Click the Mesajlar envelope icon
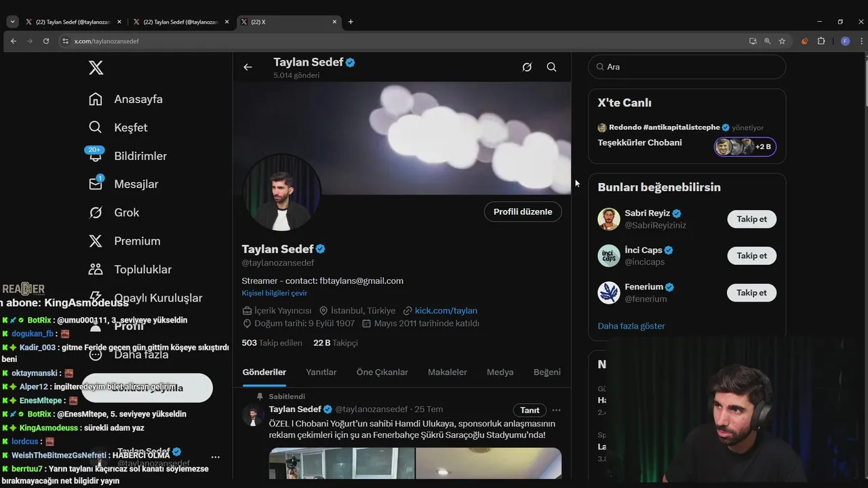This screenshot has width=868, height=488. click(96, 184)
